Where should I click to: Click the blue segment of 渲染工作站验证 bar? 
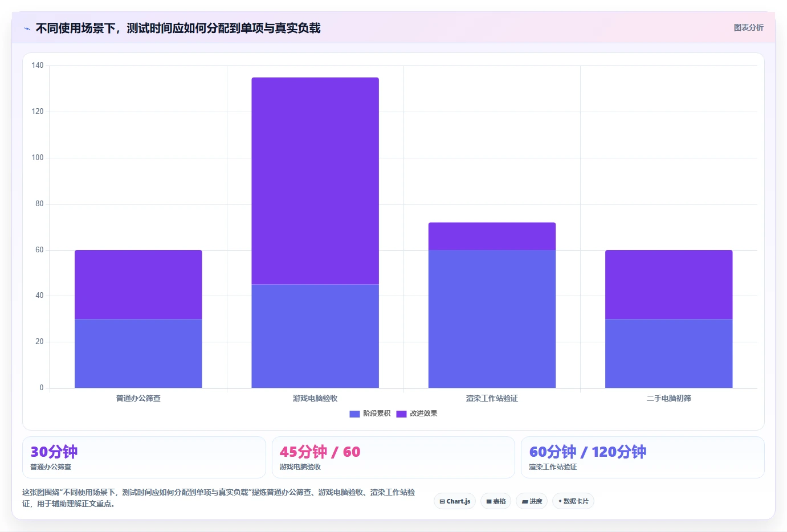(x=492, y=319)
